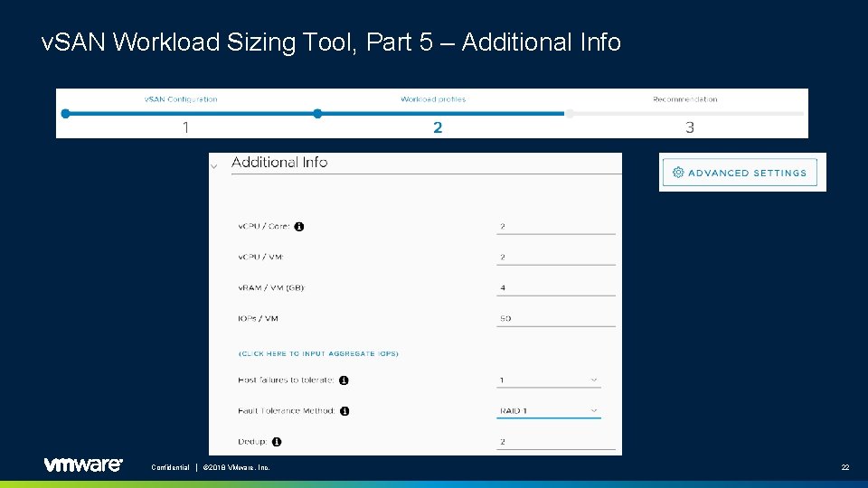Focus the vRAM / VM (GB) input field

[x=556, y=287]
